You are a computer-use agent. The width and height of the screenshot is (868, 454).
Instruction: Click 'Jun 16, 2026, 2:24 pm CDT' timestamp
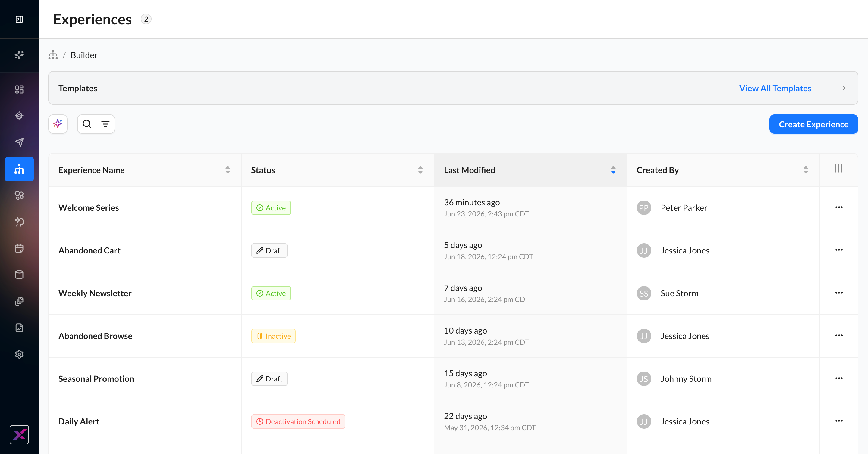486,299
